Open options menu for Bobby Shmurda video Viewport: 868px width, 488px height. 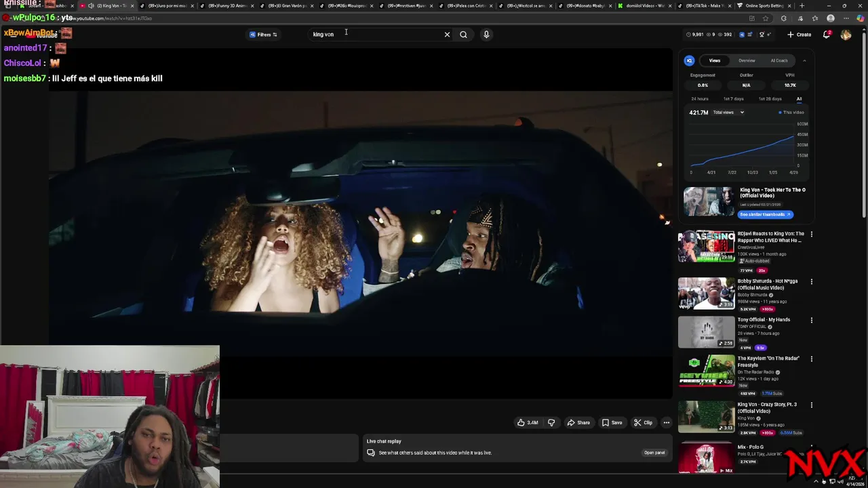pyautogui.click(x=812, y=281)
